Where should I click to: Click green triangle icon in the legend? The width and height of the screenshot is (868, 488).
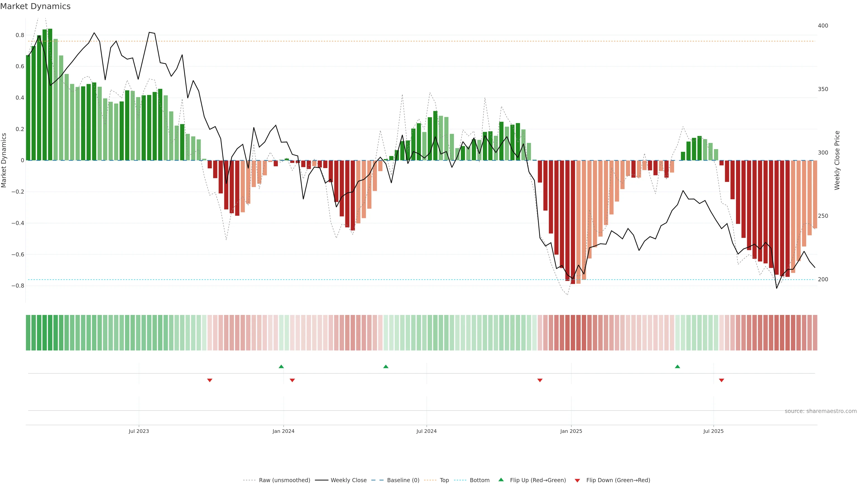[x=501, y=480]
